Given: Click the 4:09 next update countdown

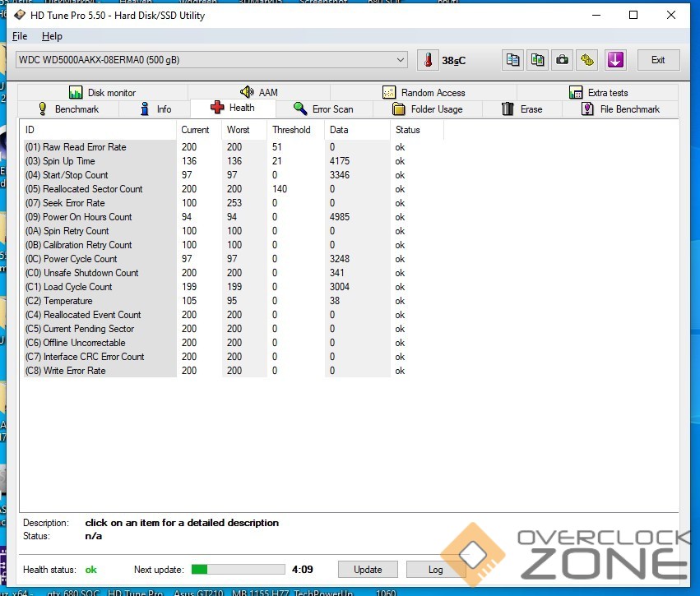Looking at the screenshot, I should tap(302, 569).
